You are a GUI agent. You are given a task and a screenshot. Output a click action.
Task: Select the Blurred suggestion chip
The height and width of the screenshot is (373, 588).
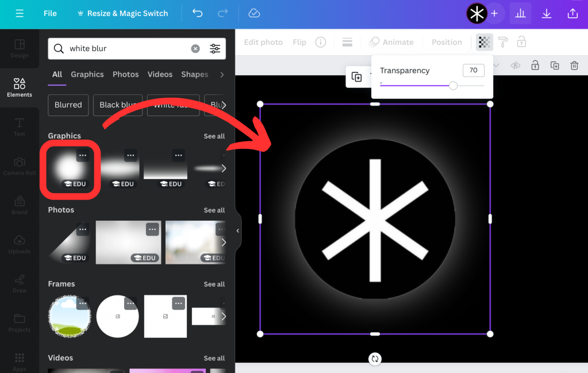pos(68,105)
